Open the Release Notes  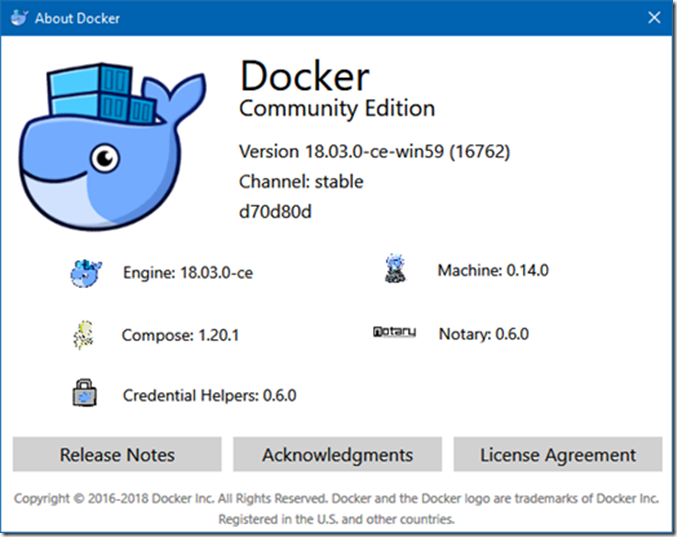pyautogui.click(x=117, y=455)
